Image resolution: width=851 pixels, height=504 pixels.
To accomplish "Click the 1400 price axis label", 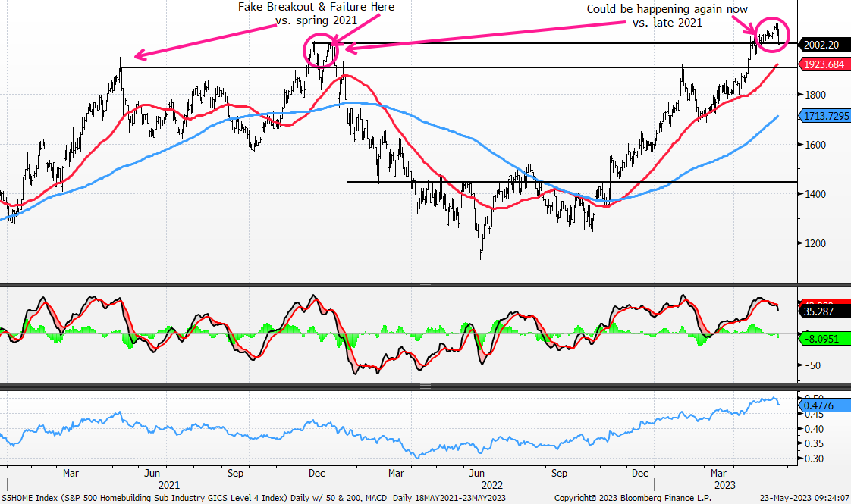I will 815,194.
